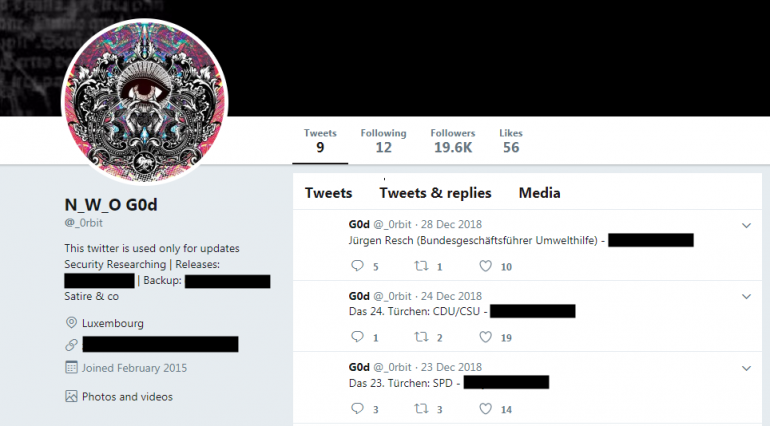The height and width of the screenshot is (426, 770).
Task: Retweet the SPD tweet from 23 Dec
Action: point(421,408)
